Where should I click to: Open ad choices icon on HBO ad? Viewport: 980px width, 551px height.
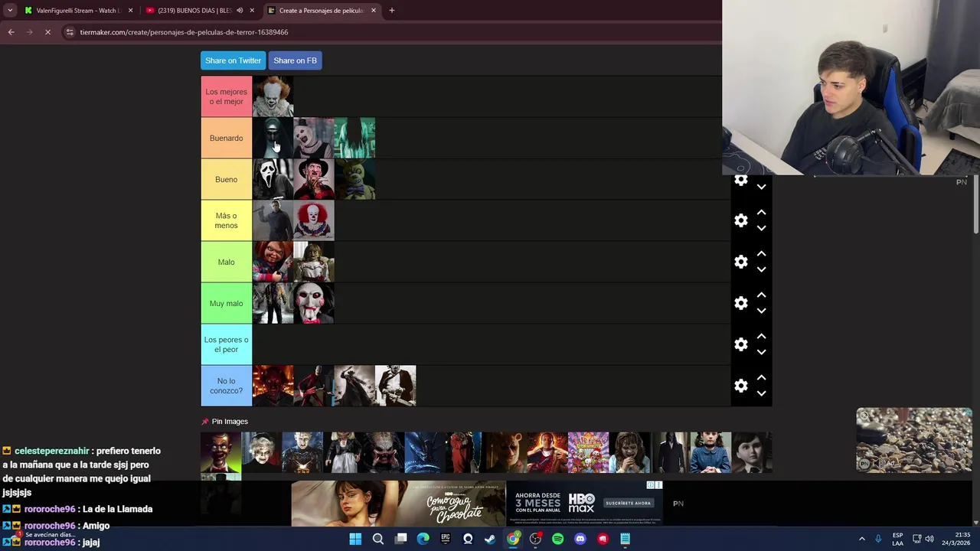coord(650,485)
